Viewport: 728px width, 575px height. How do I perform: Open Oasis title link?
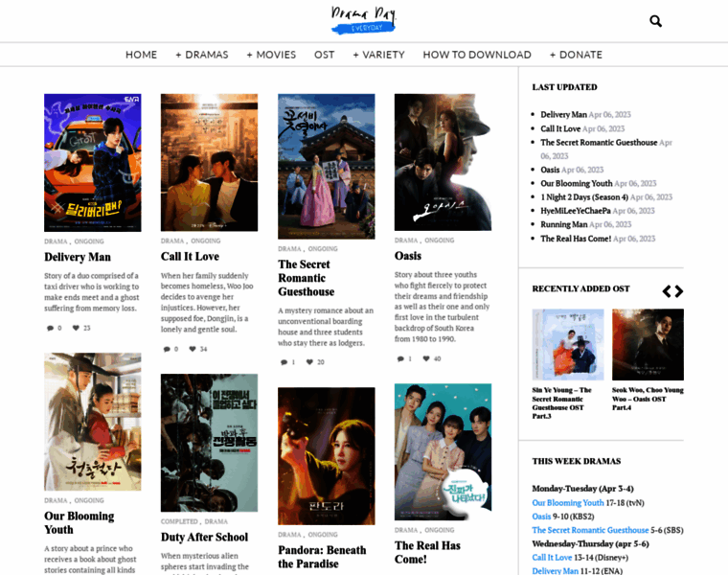coord(408,256)
